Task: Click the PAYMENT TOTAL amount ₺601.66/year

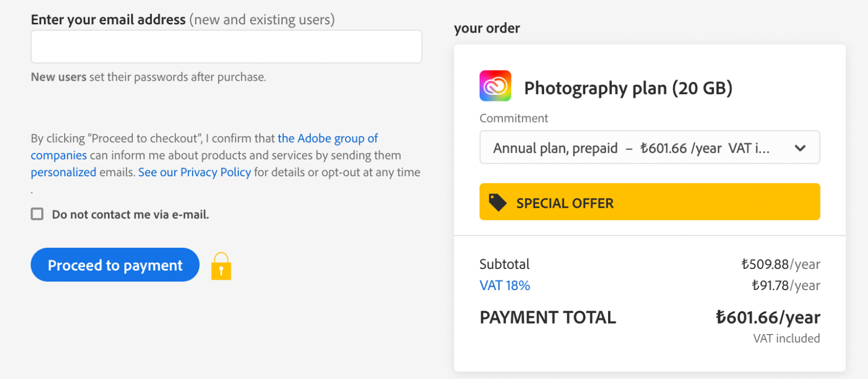Action: [768, 317]
